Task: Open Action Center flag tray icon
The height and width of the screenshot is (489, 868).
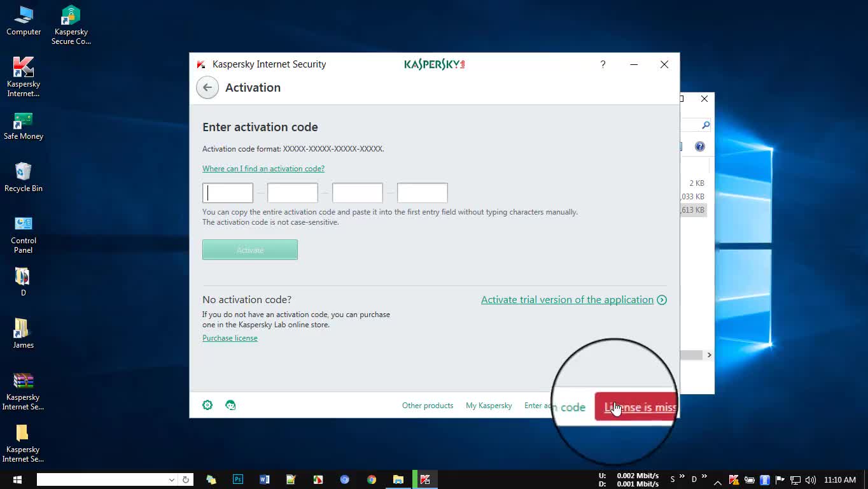Action: point(781,480)
